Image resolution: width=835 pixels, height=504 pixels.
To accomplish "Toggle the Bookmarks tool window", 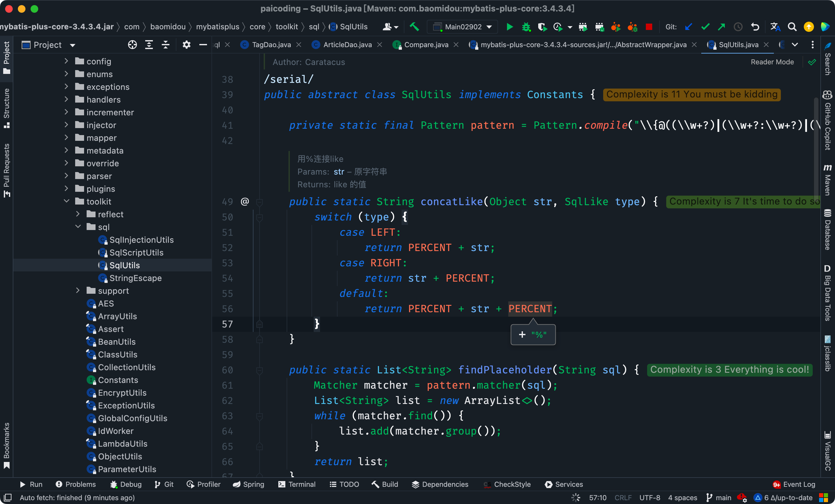I will click(x=6, y=444).
